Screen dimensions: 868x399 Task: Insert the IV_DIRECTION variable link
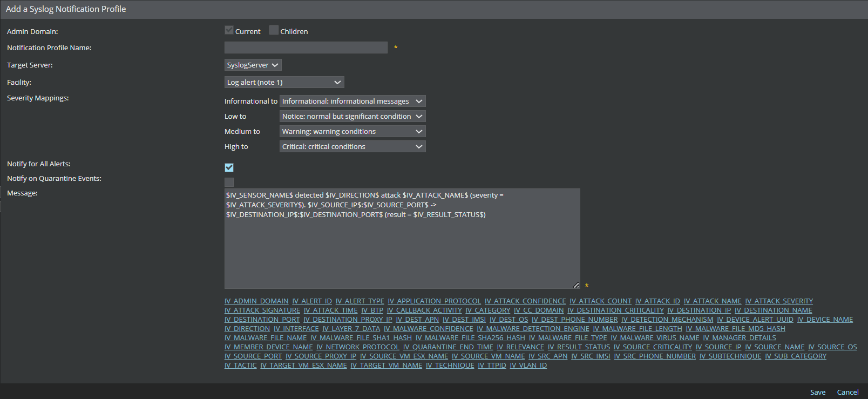pos(247,329)
